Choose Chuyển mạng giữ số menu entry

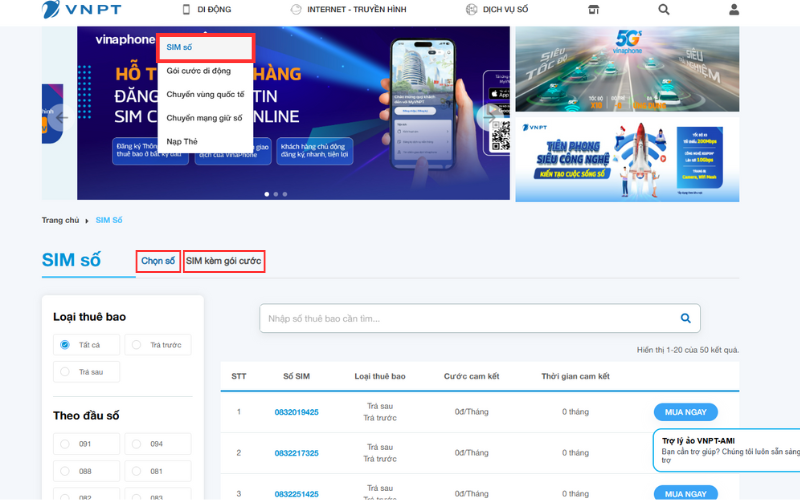point(204,118)
